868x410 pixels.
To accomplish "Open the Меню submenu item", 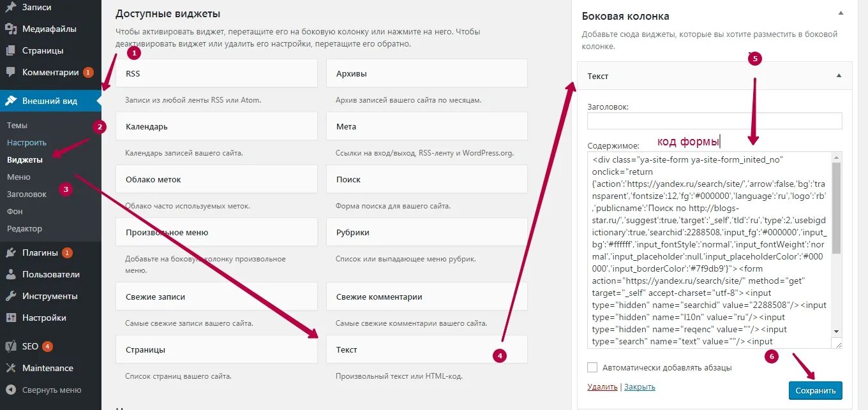I will pyautogui.click(x=19, y=177).
